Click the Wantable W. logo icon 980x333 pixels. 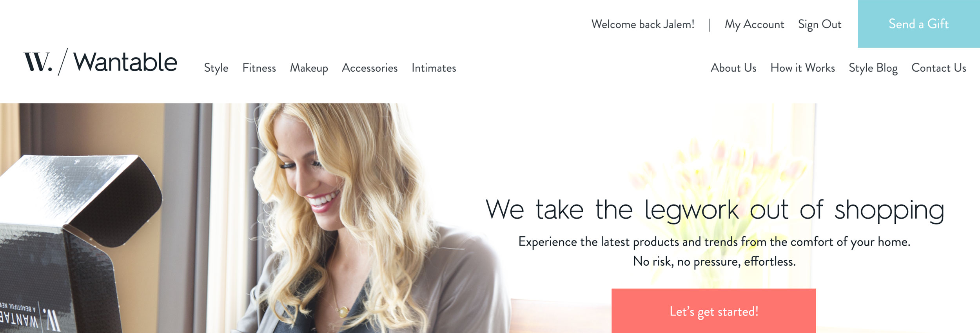38,62
